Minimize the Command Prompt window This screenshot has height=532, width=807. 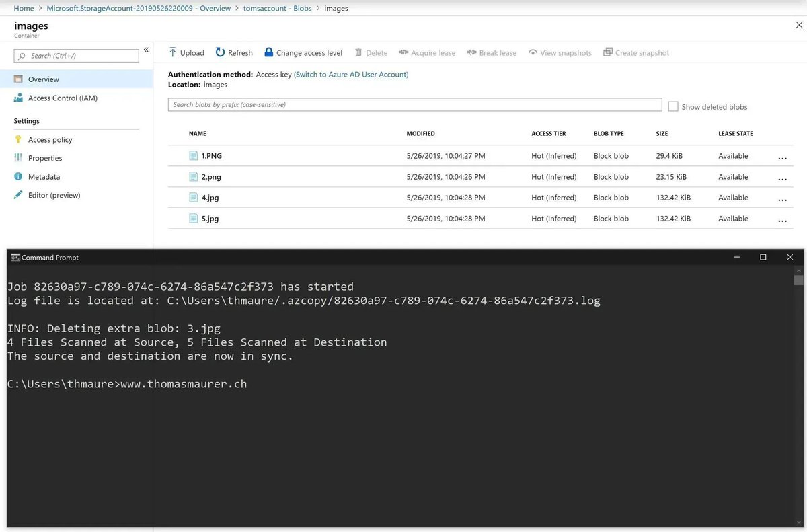[736, 257]
